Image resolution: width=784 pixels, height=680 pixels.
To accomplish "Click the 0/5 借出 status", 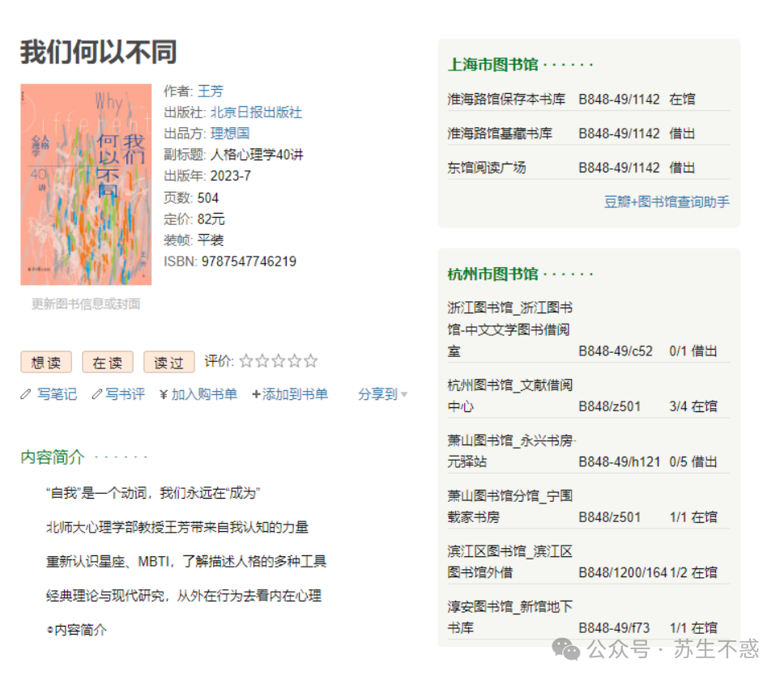I will pos(693,461).
